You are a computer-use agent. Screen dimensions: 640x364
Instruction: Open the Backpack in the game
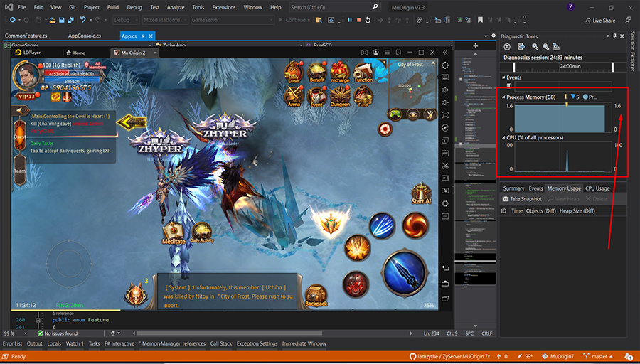pyautogui.click(x=316, y=293)
